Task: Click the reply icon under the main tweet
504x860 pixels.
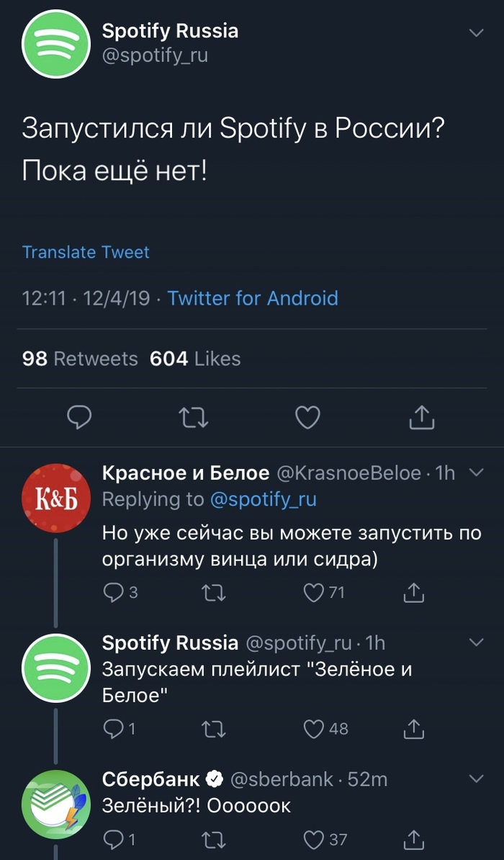Action: coord(79,418)
